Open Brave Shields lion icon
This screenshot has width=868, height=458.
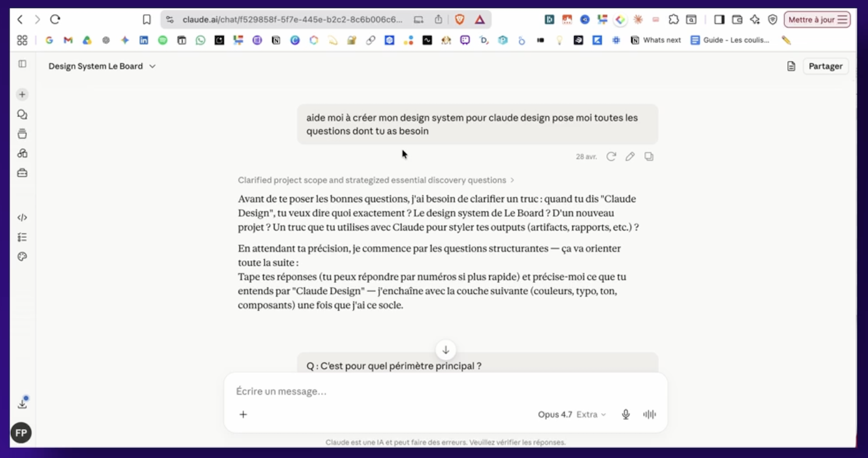(x=460, y=19)
